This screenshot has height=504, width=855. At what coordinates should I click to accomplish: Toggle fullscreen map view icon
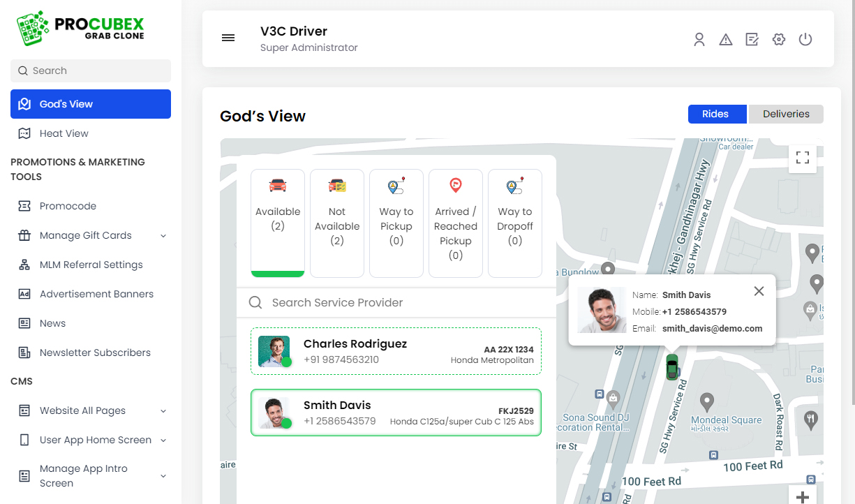click(x=803, y=158)
